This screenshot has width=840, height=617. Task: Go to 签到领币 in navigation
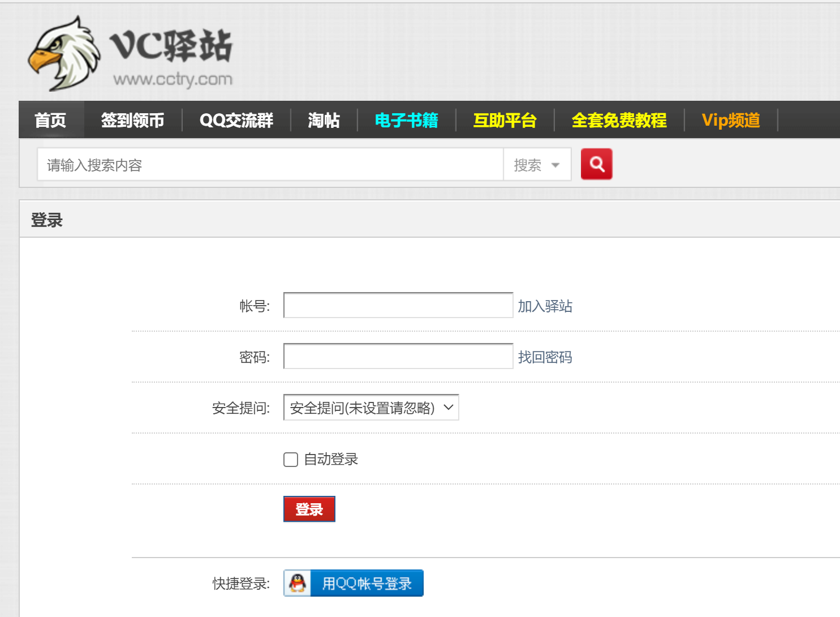pyautogui.click(x=132, y=120)
